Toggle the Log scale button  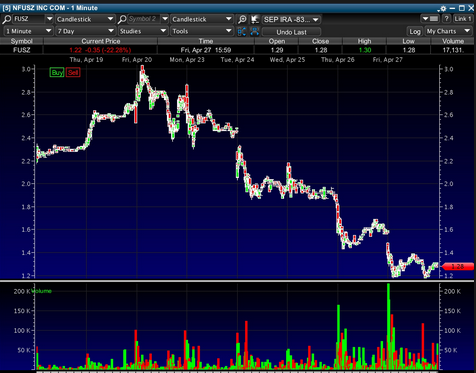pyautogui.click(x=415, y=32)
